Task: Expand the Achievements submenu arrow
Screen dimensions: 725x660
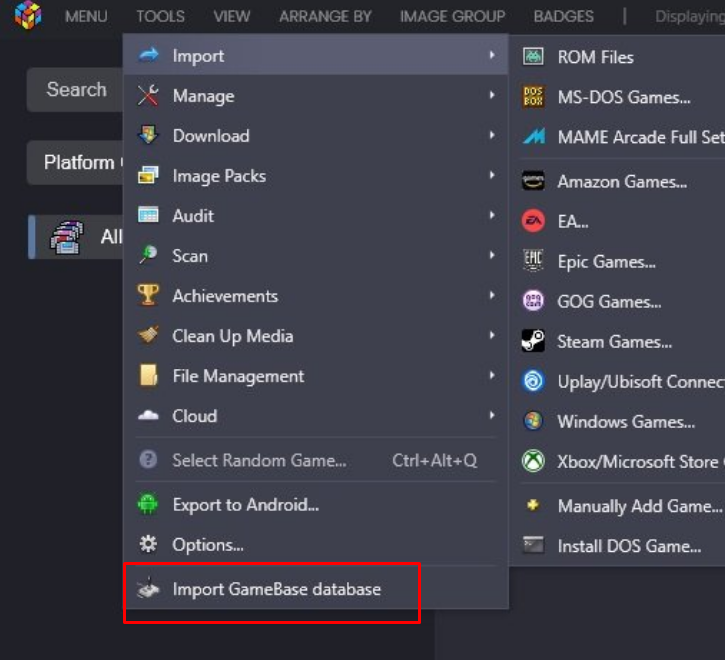Action: coord(492,295)
